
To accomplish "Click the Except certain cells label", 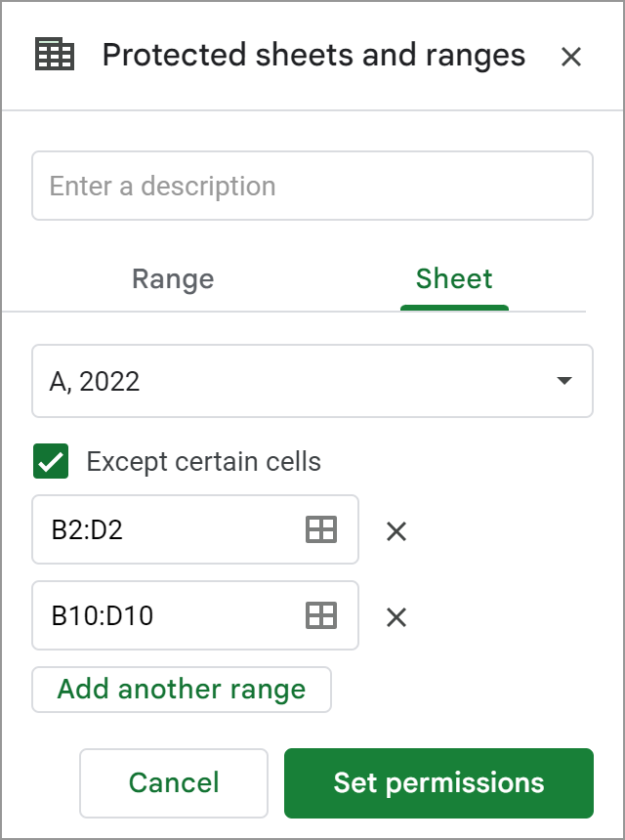I will coord(203,462).
